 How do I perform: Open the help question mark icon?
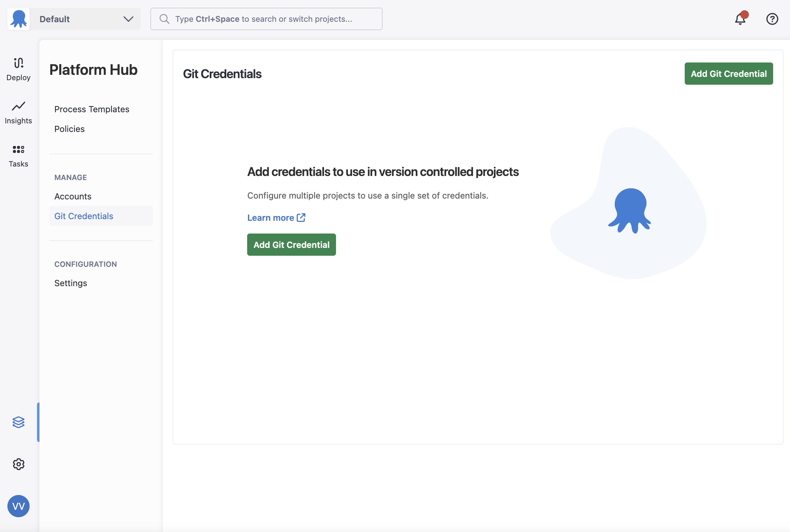click(x=772, y=19)
